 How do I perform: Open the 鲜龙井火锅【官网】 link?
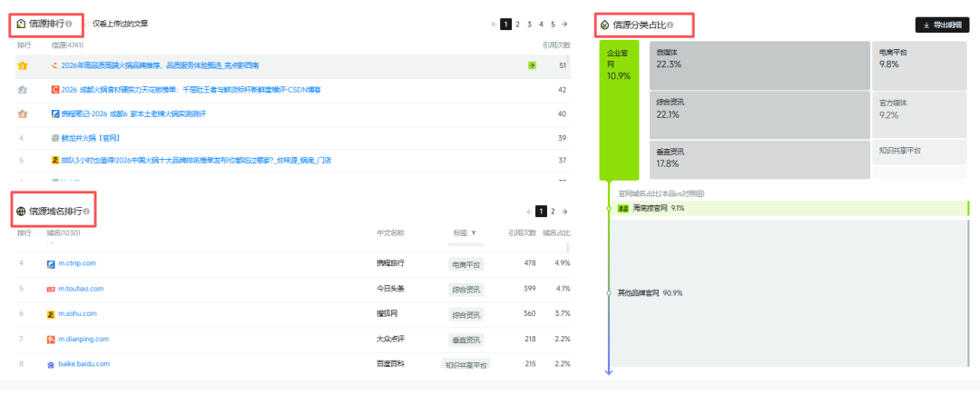[91, 138]
